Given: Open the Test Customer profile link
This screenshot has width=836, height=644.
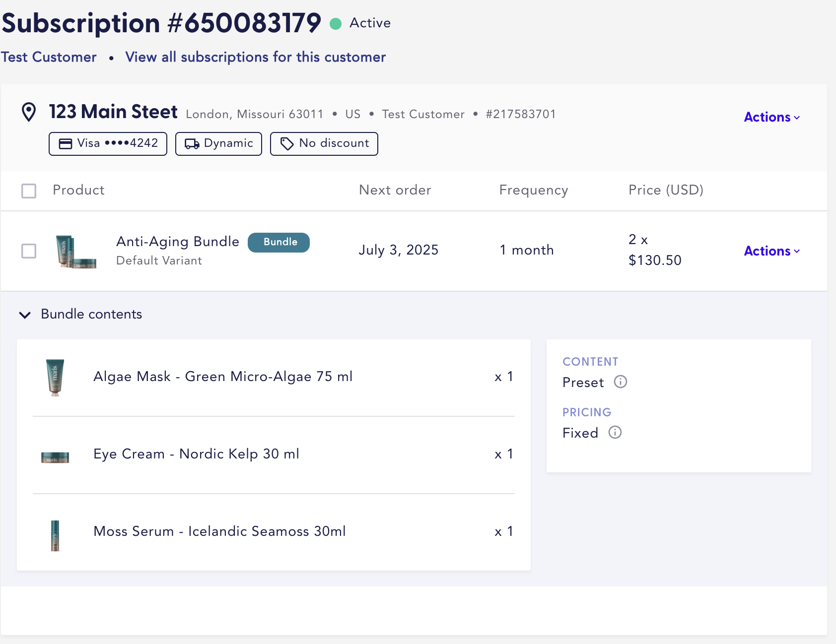Looking at the screenshot, I should pyautogui.click(x=49, y=57).
